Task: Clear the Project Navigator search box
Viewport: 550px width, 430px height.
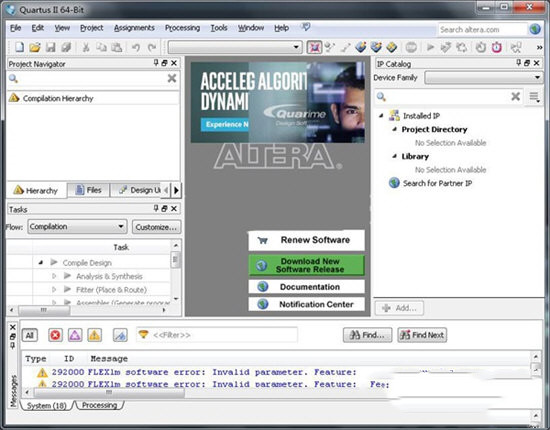Action: point(172,78)
